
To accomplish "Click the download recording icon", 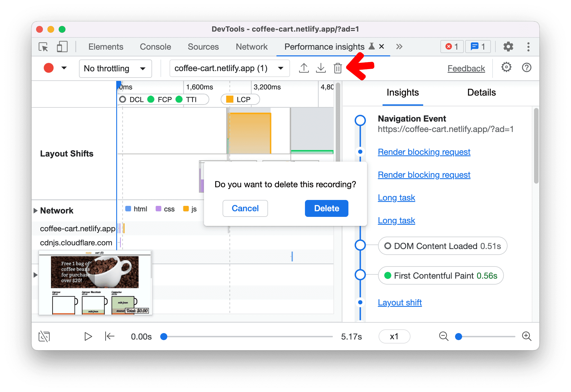I will [321, 68].
